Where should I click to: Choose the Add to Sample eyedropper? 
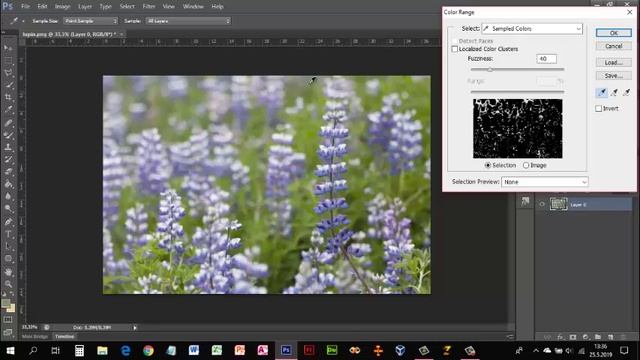(614, 93)
